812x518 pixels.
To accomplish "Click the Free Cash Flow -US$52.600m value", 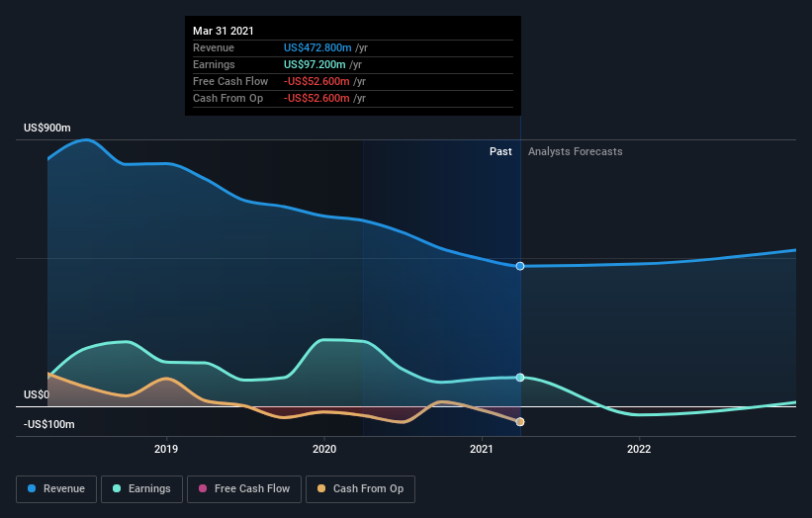I will click(316, 81).
